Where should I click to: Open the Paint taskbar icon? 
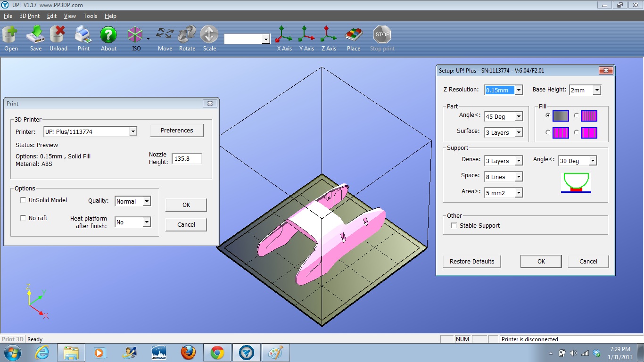pyautogui.click(x=276, y=353)
